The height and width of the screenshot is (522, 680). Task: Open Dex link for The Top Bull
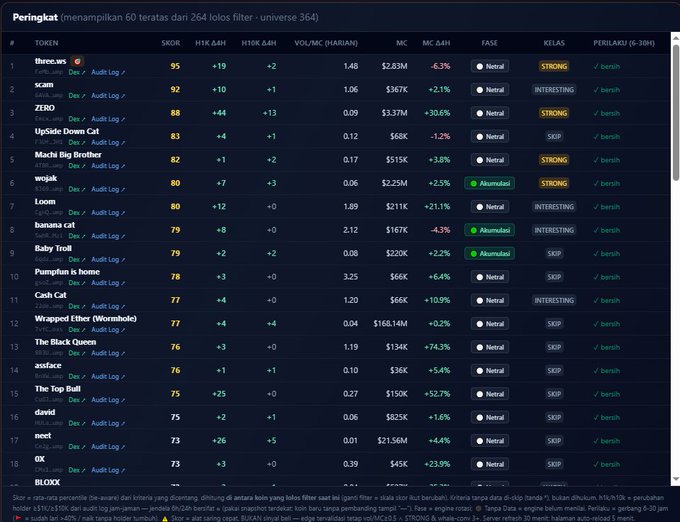[77, 400]
